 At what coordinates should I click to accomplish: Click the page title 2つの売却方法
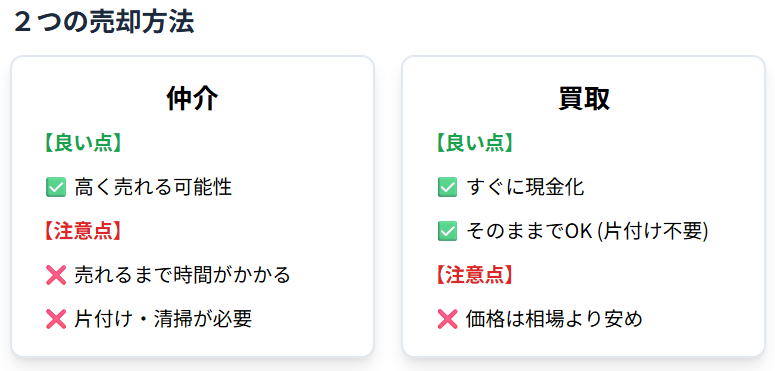pos(104,22)
